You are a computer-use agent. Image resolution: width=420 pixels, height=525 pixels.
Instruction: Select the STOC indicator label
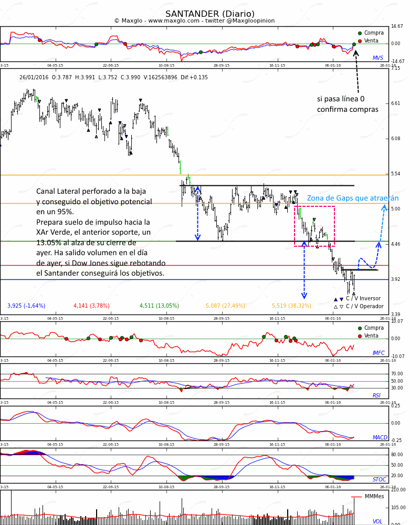point(379,480)
